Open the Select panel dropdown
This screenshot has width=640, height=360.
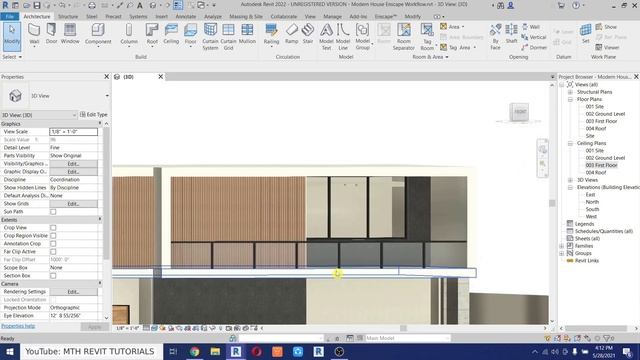(12, 57)
